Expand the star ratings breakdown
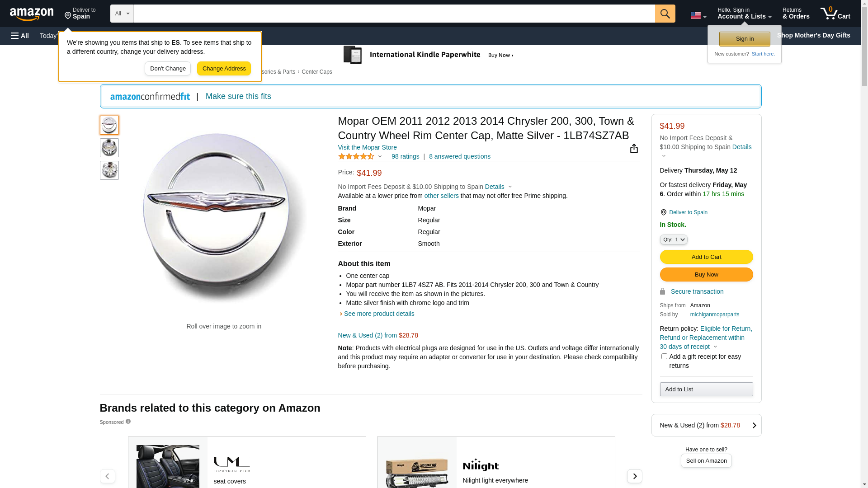The height and width of the screenshot is (488, 868). (x=360, y=157)
